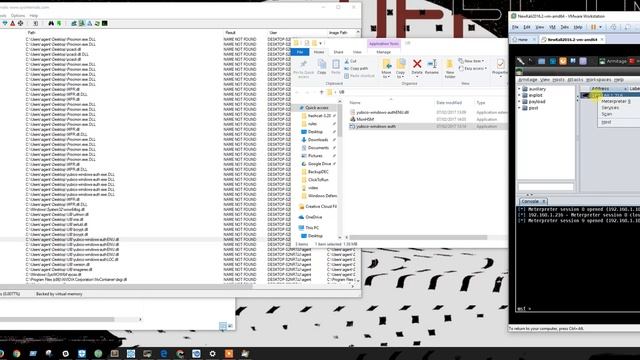The height and width of the screenshot is (360, 640).
Task: Expand the post node in Armitage tree
Action: [x=520, y=108]
